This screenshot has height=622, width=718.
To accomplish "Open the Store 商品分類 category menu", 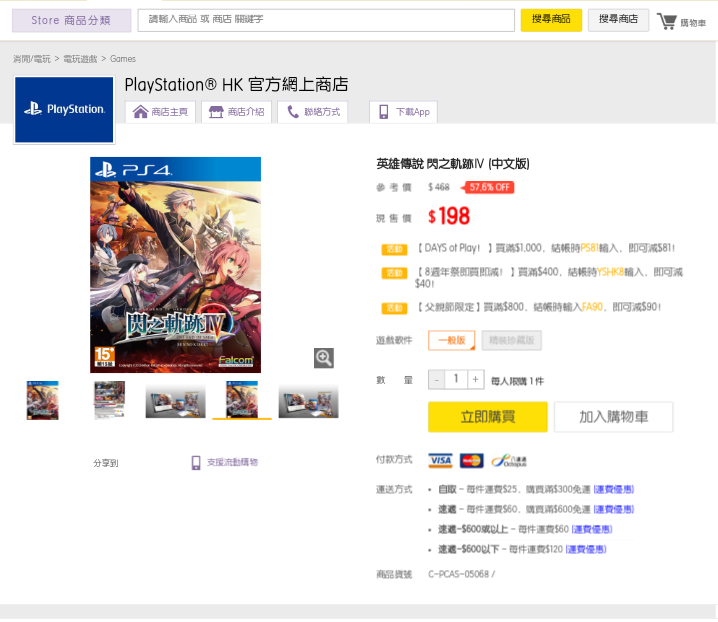I will tap(71, 20).
